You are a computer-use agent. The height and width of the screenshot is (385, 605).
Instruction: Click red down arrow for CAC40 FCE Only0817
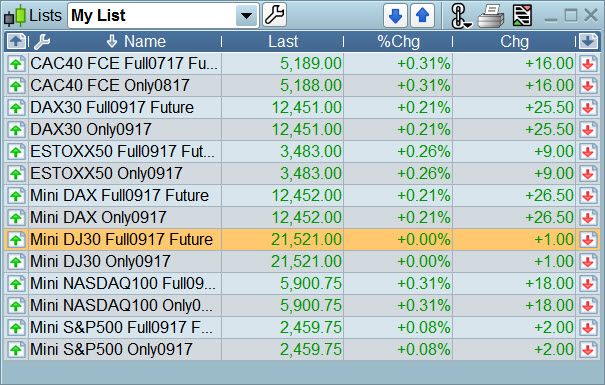pos(588,86)
